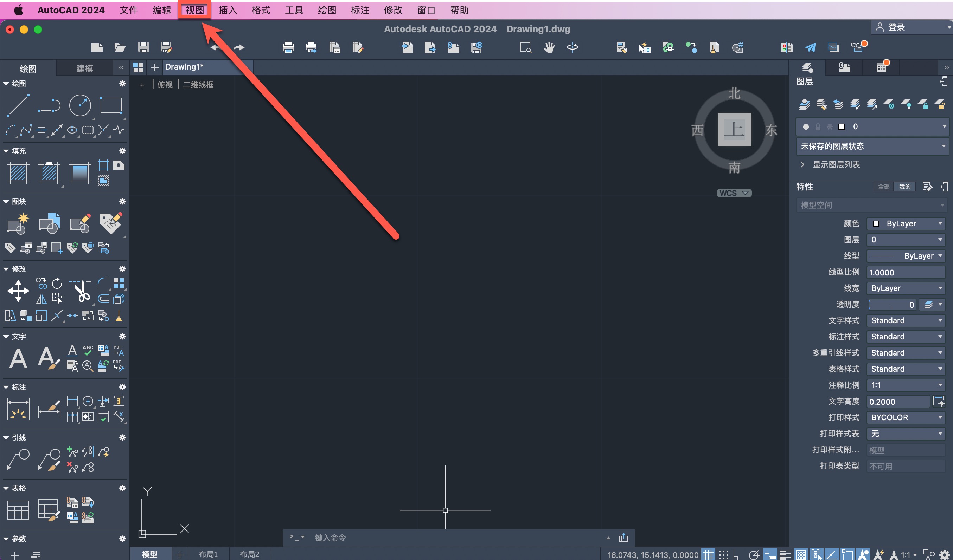Screen dimensions: 953x560
Task: Open the WCS coordinate system dropdown
Action: (734, 193)
